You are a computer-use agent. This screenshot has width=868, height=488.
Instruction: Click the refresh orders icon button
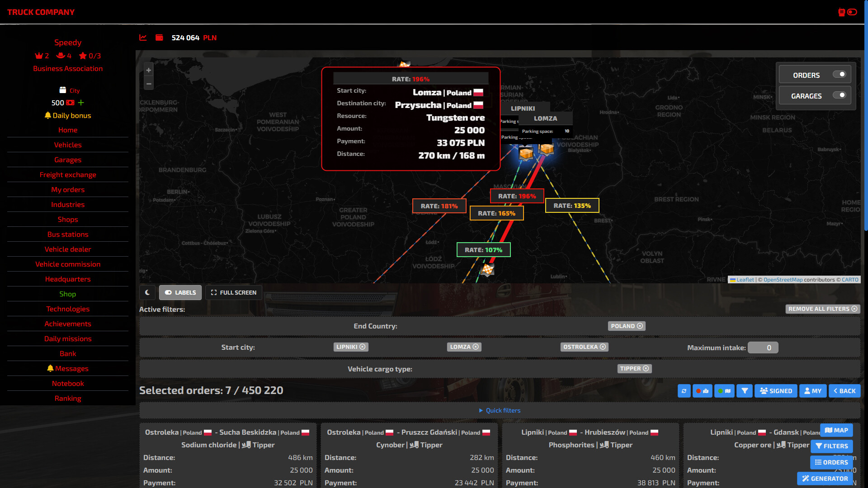[x=684, y=391]
